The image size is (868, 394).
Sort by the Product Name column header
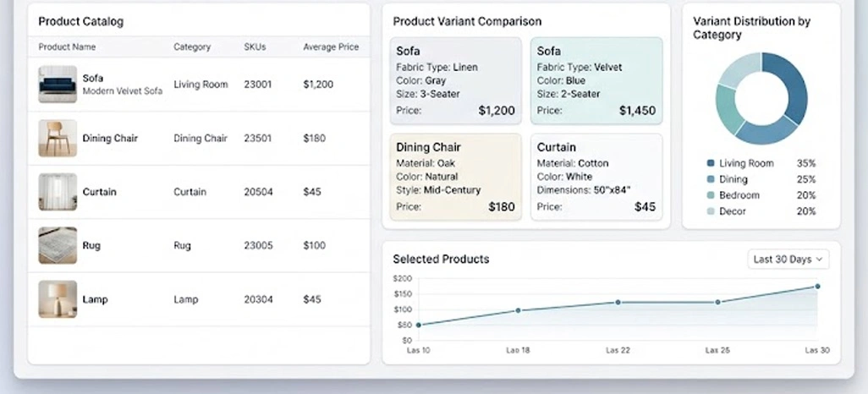click(x=67, y=47)
